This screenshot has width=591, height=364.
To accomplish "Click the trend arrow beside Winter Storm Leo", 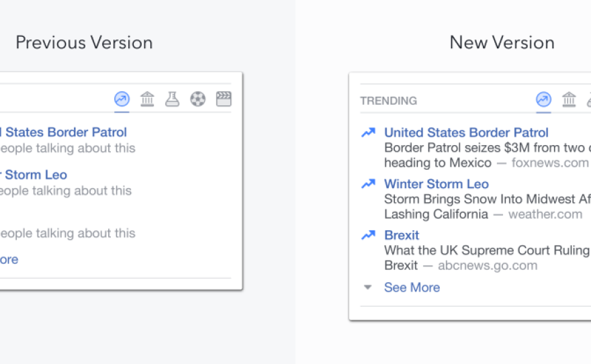I will pyautogui.click(x=368, y=184).
